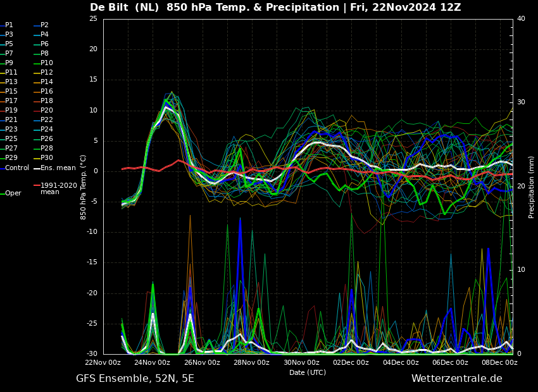This screenshot has height=392, width=538.
Task: Select the P2 legend label
Action: coord(42,25)
